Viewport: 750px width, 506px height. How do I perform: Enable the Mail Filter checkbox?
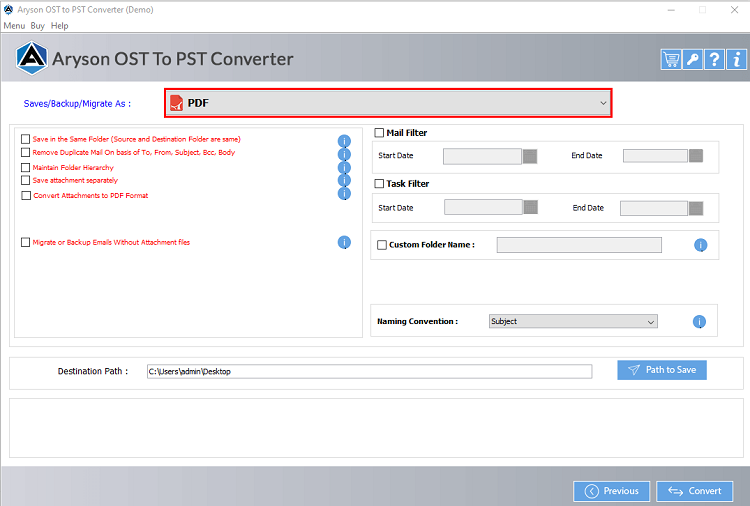(379, 133)
